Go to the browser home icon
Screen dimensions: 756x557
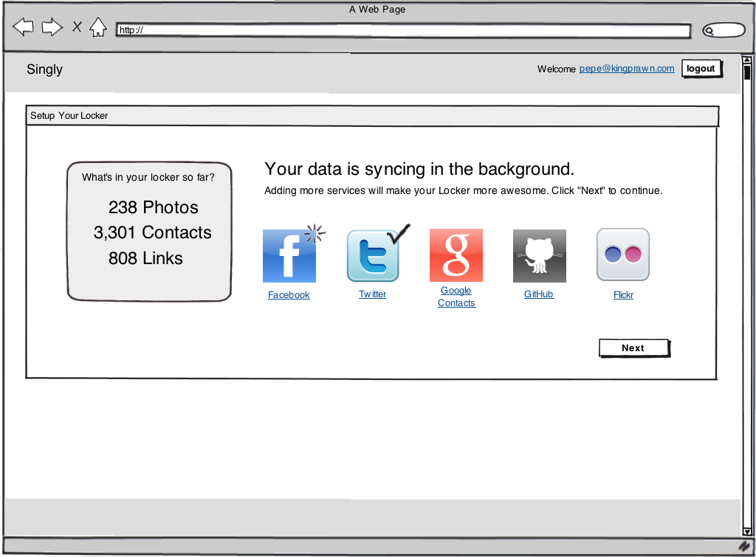coord(98,27)
